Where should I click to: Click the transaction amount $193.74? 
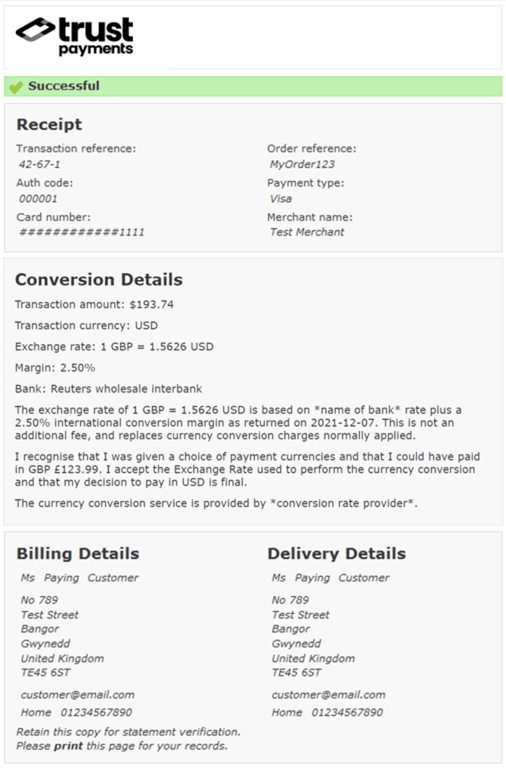(151, 305)
